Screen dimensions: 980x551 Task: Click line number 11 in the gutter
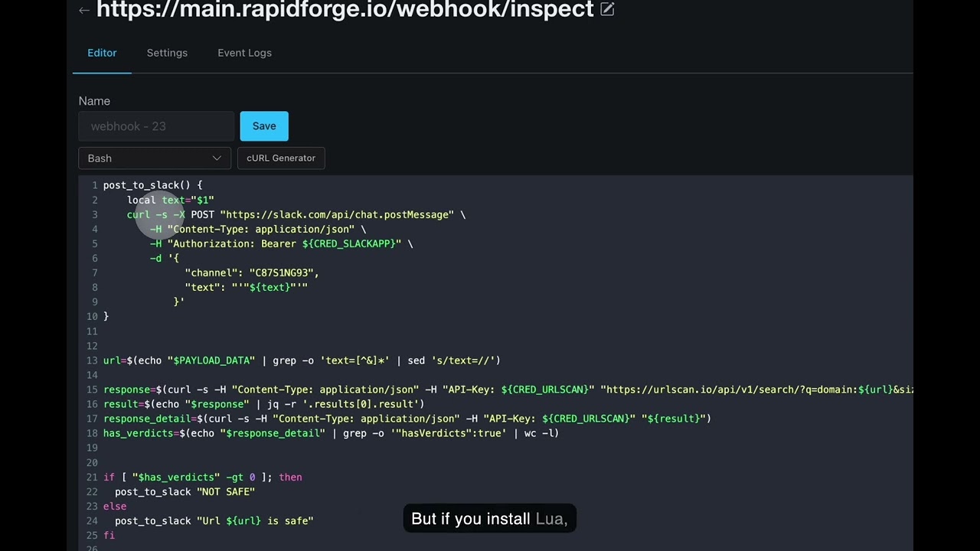(x=92, y=331)
